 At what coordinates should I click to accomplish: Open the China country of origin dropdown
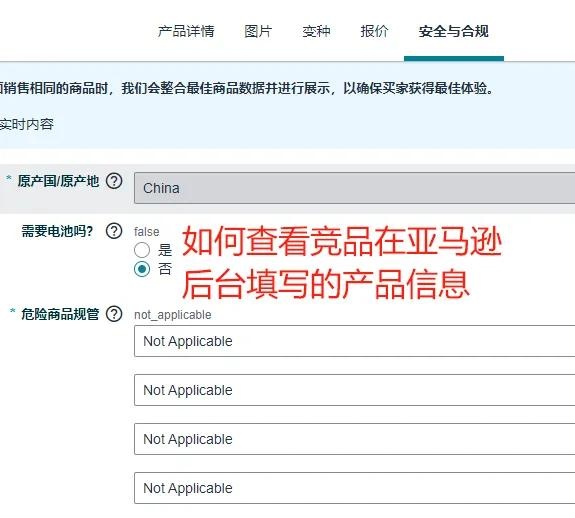(355, 188)
